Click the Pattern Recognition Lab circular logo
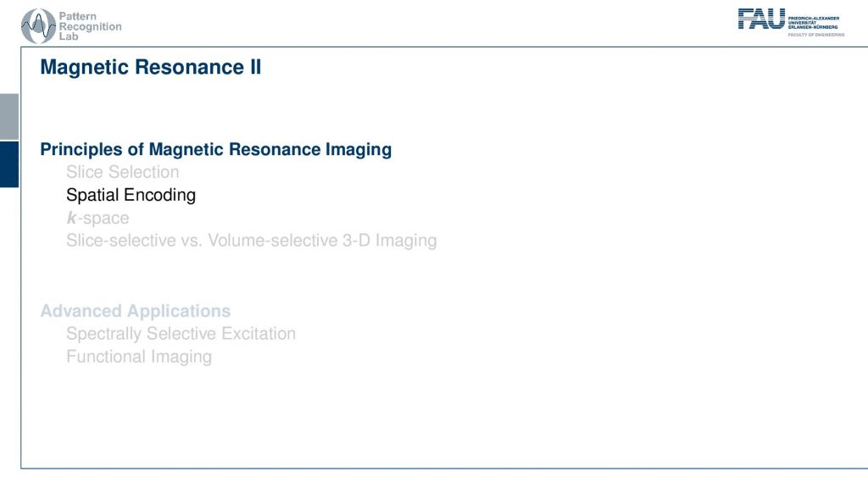The width and height of the screenshot is (868, 488). click(38, 25)
